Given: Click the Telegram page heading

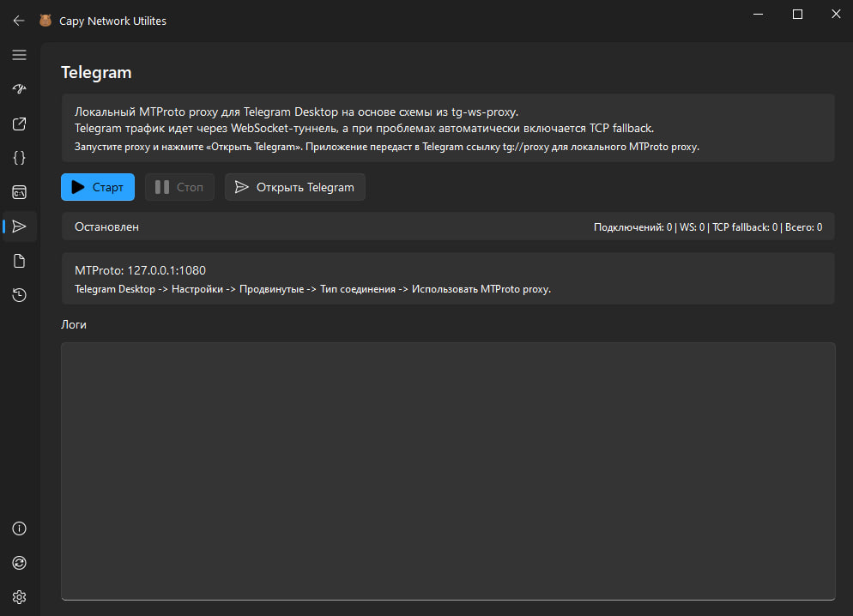Looking at the screenshot, I should 96,72.
